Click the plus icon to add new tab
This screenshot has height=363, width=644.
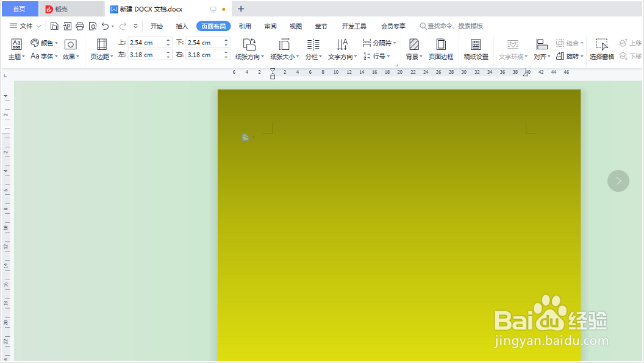(241, 9)
